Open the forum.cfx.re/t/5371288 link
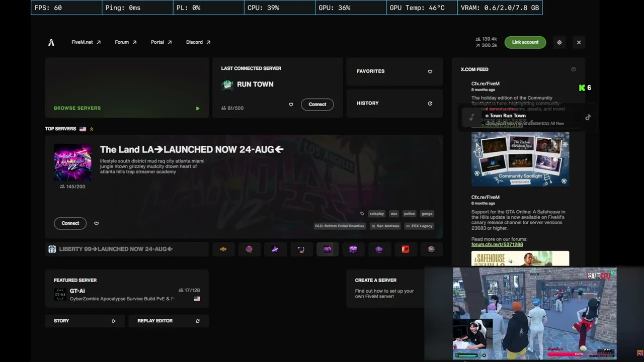 tap(497, 244)
